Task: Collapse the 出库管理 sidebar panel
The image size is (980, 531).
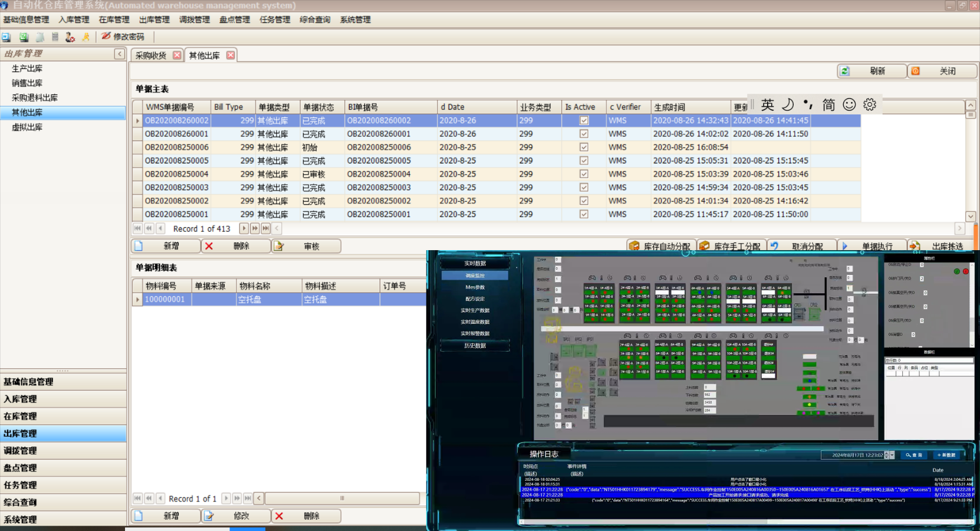Action: click(119, 54)
